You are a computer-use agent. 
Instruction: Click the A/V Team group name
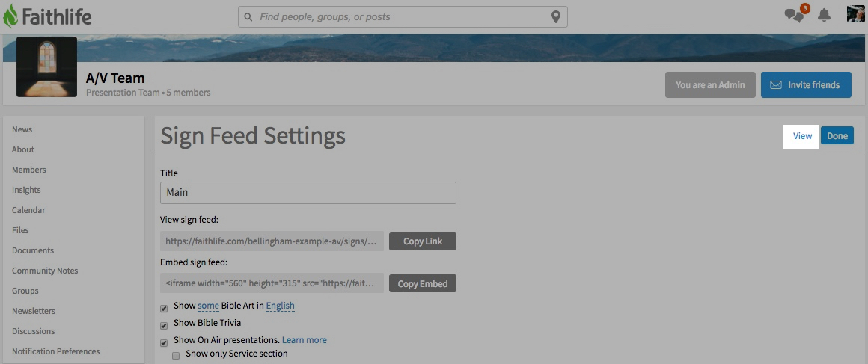[115, 78]
